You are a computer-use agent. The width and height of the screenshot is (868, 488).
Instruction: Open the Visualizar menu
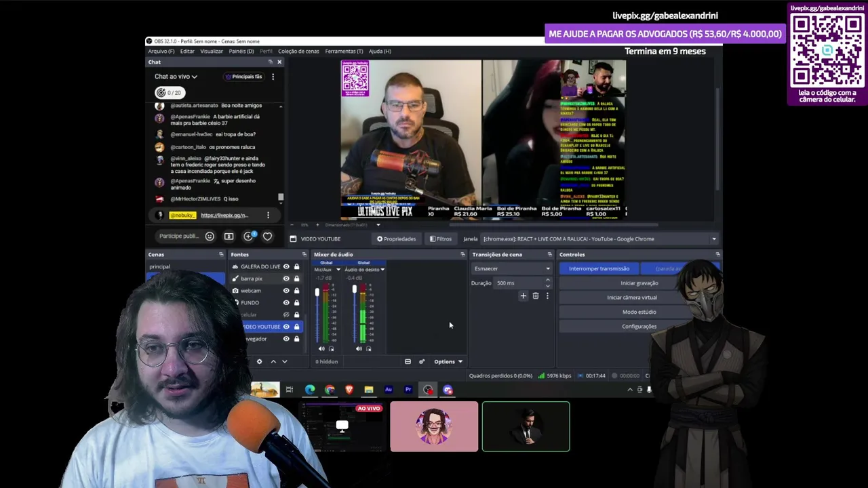click(212, 51)
